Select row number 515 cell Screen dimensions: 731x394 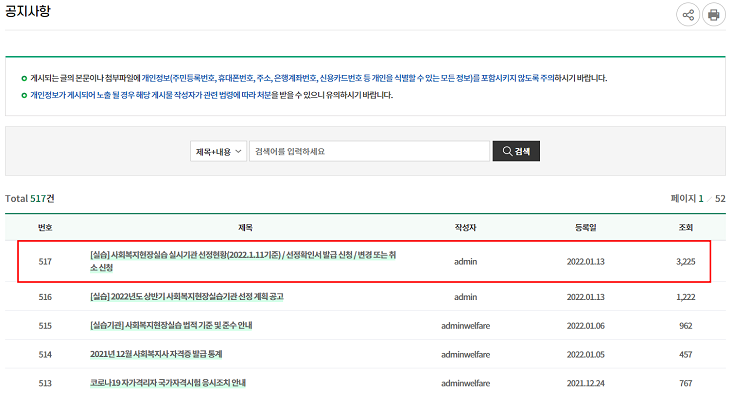[x=45, y=326]
